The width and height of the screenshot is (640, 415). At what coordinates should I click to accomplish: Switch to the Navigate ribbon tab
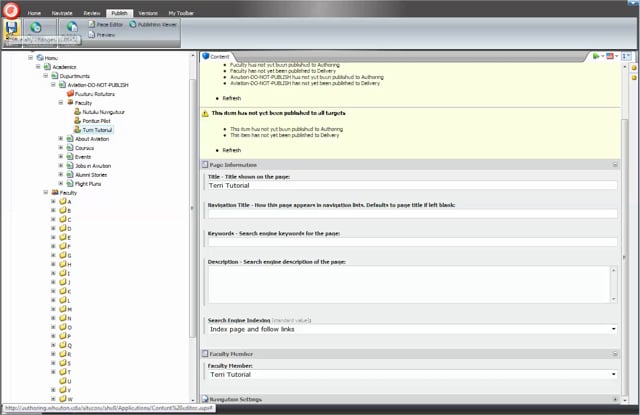click(62, 13)
